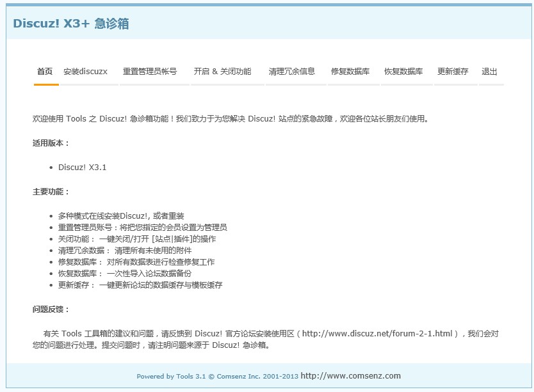
Task: Switch to the 安装discuzx tab
Action: (x=86, y=72)
